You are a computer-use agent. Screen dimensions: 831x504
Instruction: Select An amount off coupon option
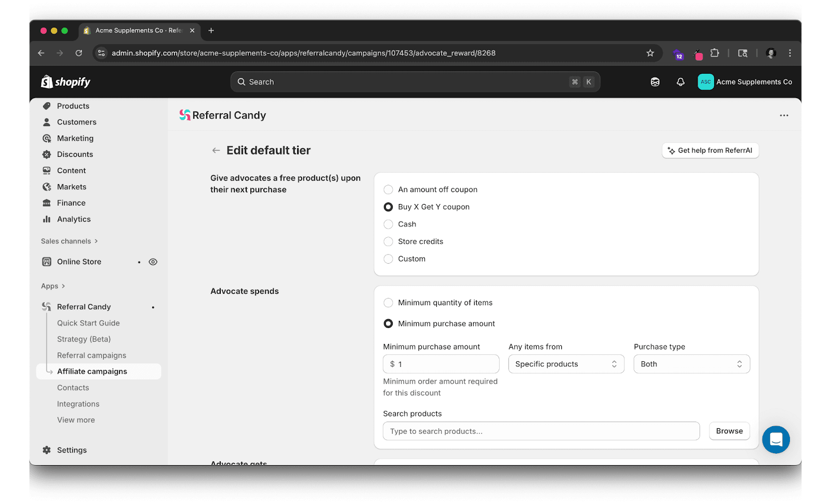click(388, 189)
